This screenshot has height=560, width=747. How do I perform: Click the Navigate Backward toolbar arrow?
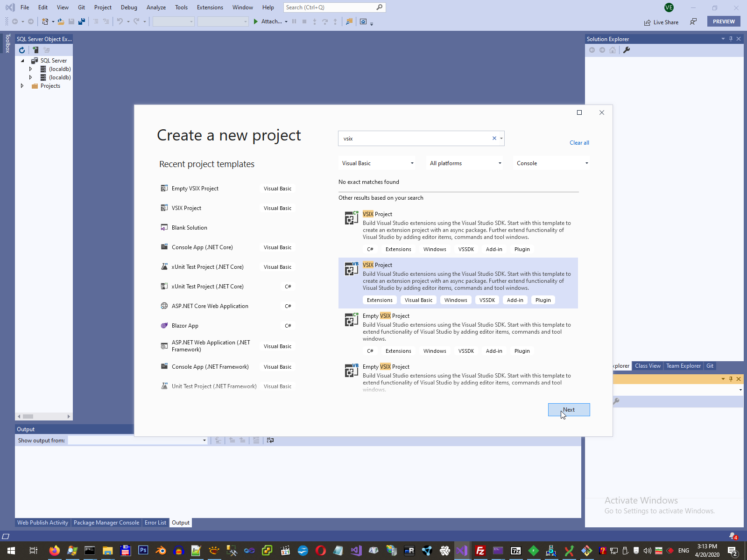(15, 21)
